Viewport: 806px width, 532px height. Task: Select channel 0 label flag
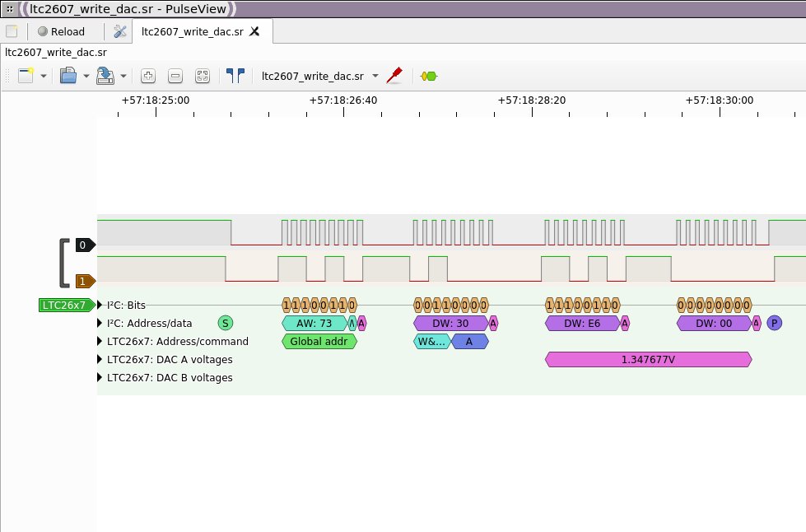[x=82, y=245]
